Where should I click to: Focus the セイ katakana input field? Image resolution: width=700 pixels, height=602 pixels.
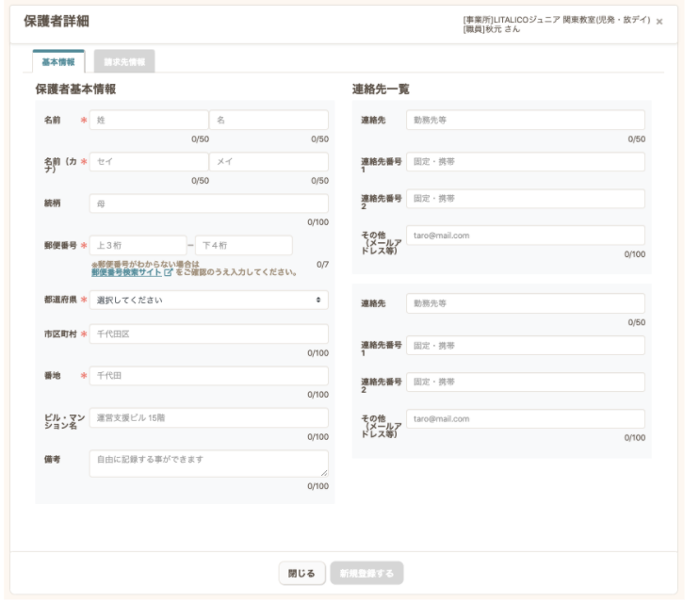click(149, 162)
